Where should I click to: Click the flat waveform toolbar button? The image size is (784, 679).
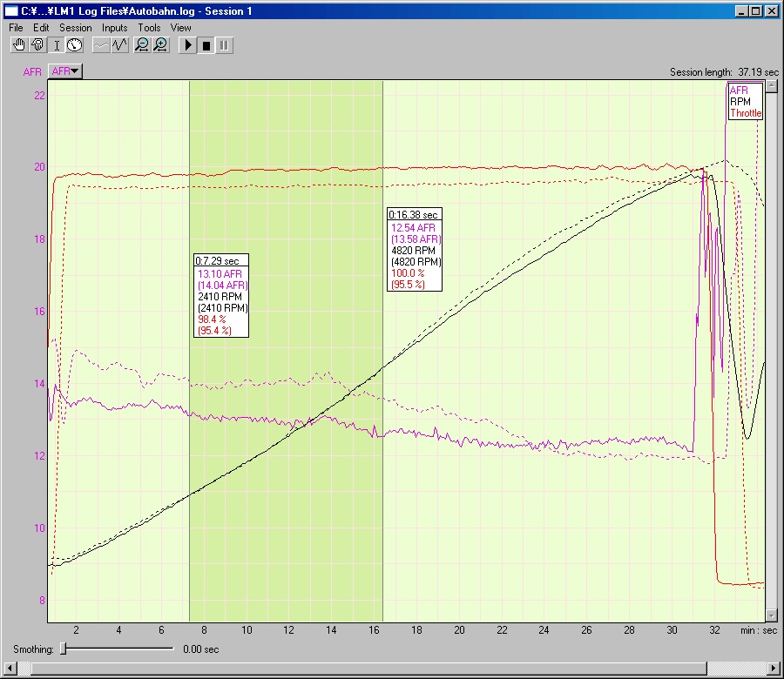[x=102, y=45]
